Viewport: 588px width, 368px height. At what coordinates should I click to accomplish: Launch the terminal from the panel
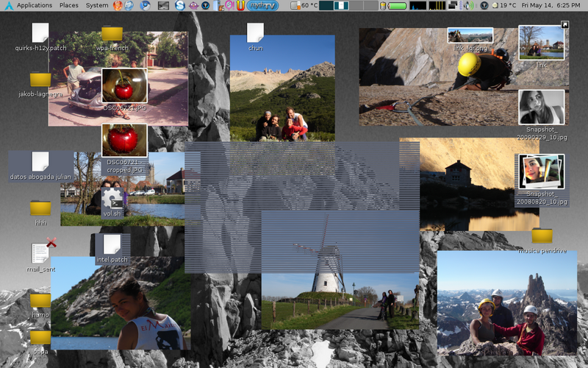[163, 5]
